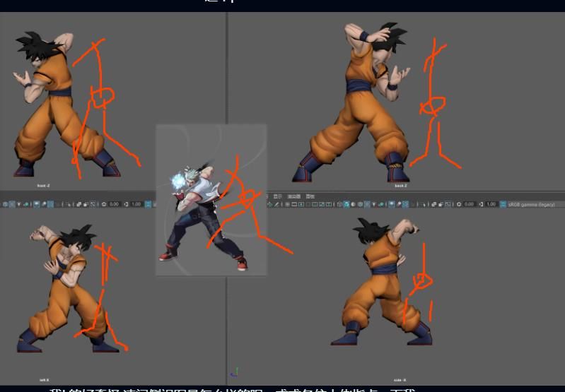Toggle multisample anti-aliasing in left panel toolbar
Image resolution: width=565 pixels, height=392 pixels.
(50, 204)
